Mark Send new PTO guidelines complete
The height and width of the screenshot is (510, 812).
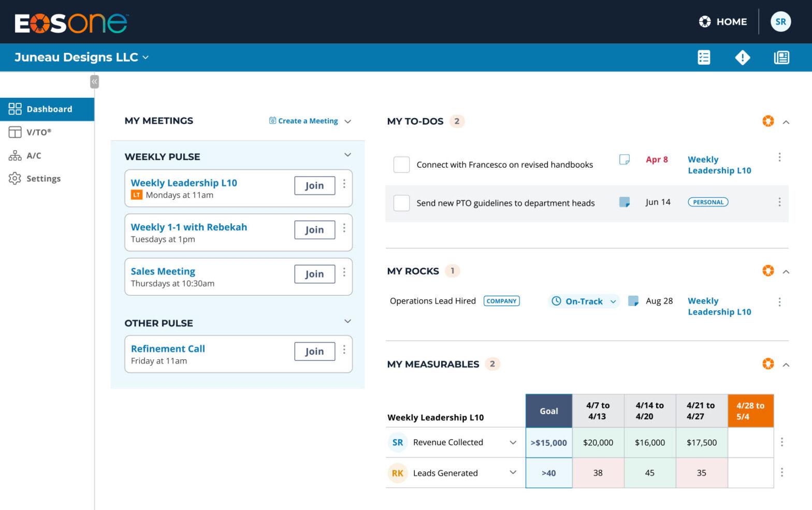(x=401, y=203)
